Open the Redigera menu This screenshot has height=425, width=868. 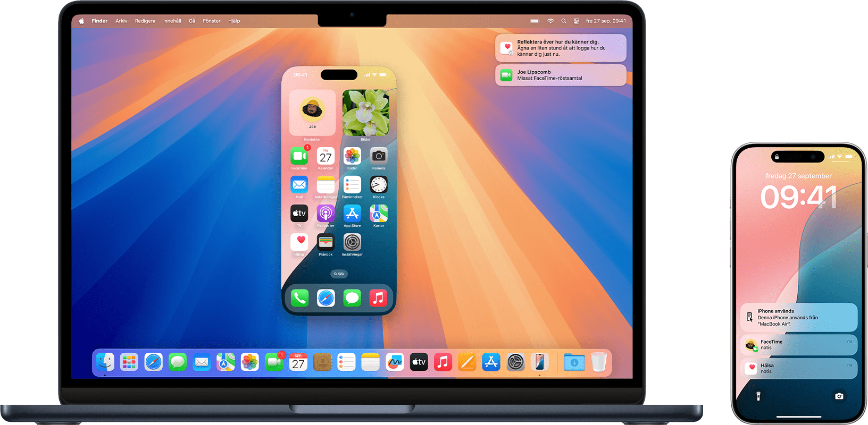[145, 21]
